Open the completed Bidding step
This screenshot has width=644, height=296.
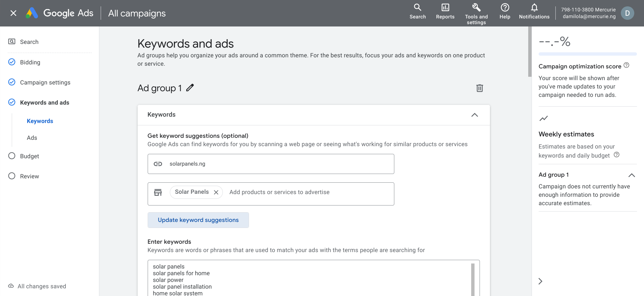[30, 62]
